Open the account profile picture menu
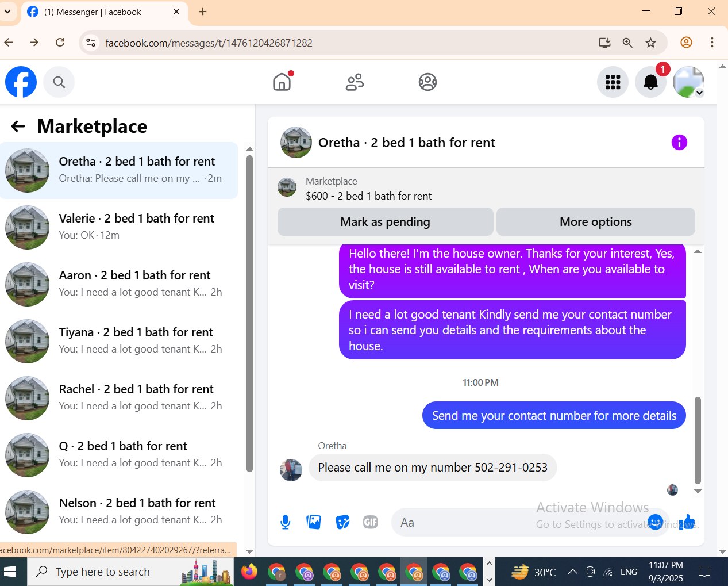 (x=688, y=82)
